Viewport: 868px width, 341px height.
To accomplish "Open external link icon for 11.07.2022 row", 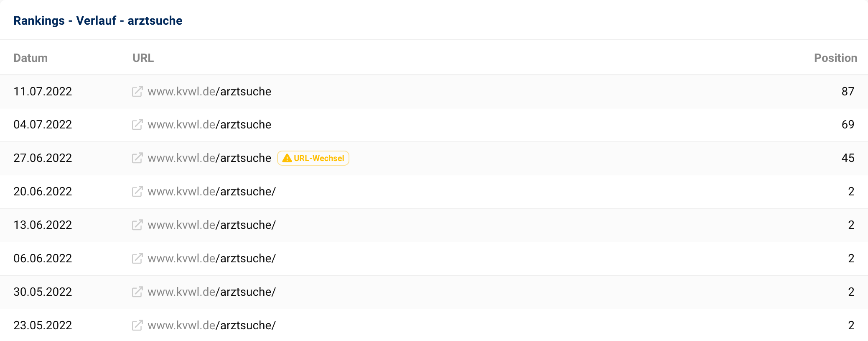I will (x=137, y=92).
